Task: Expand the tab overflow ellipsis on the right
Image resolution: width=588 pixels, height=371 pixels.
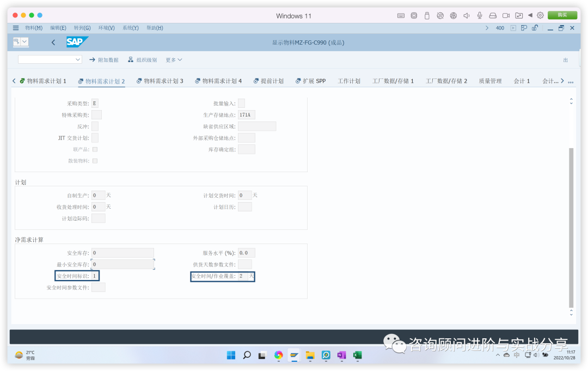Action: coord(570,81)
